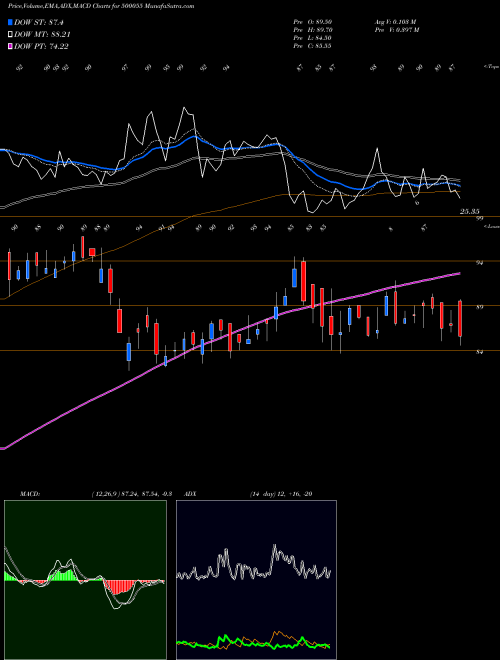Click the MACD (12,26,9) parameter values
500x660 pixels.
[x=131, y=494]
